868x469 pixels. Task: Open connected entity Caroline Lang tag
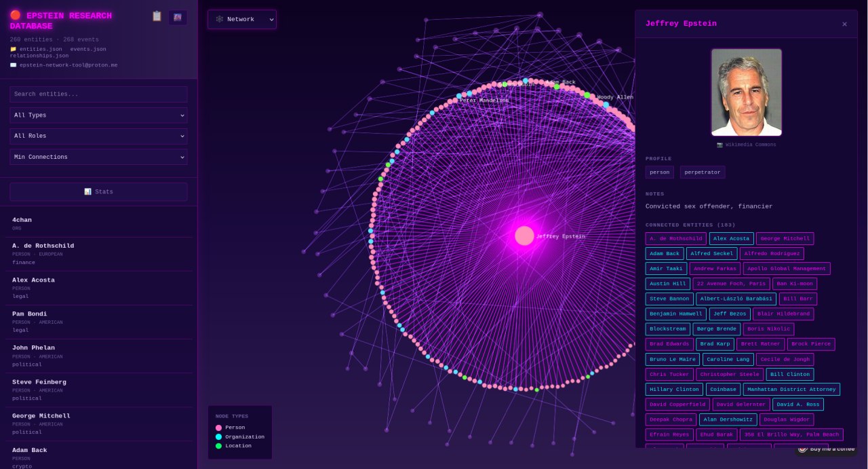tap(728, 359)
